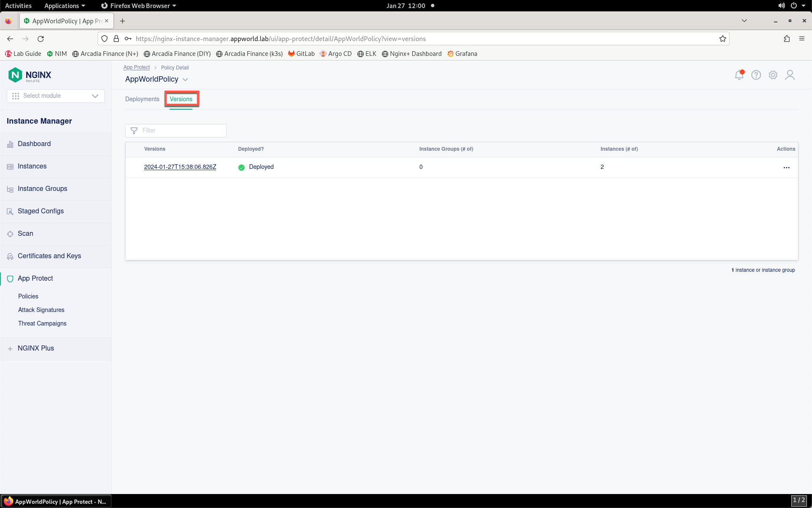The height and width of the screenshot is (508, 812).
Task: Open the Firefox extensions icon
Action: (x=787, y=39)
